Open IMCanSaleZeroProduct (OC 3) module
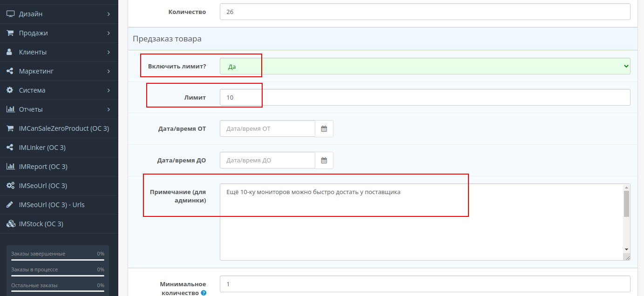 click(59, 128)
